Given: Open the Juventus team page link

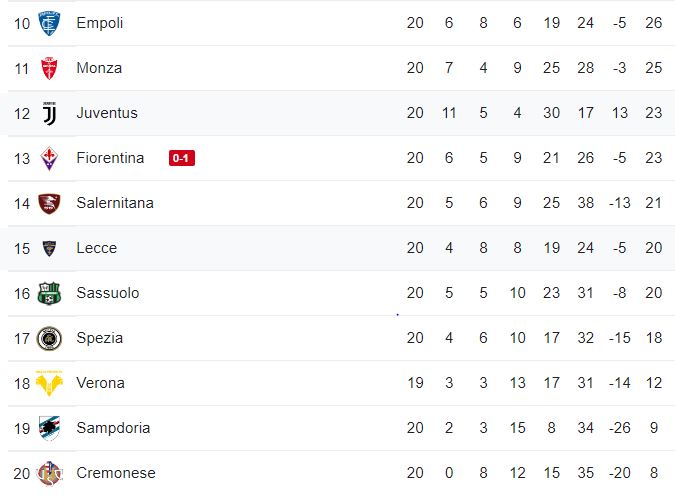Looking at the screenshot, I should pos(107,113).
